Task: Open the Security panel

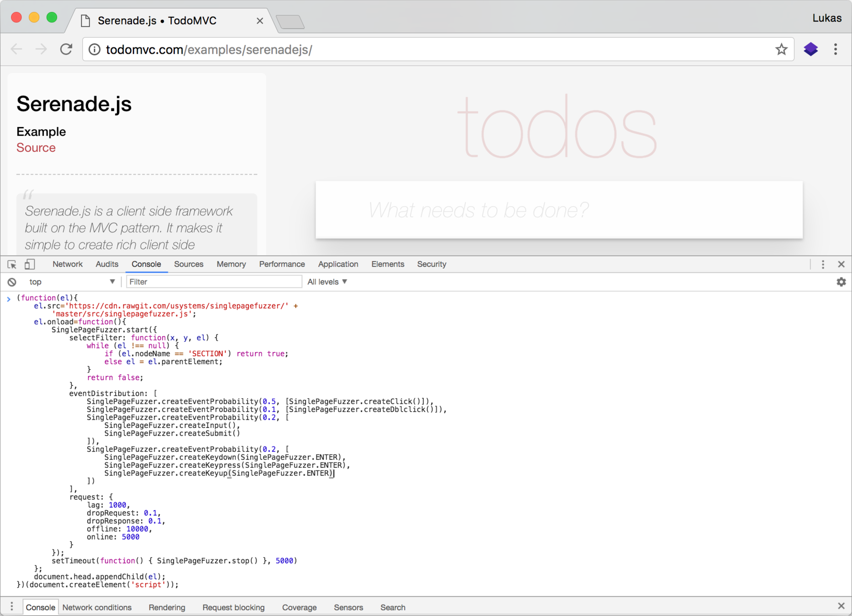Action: point(431,264)
